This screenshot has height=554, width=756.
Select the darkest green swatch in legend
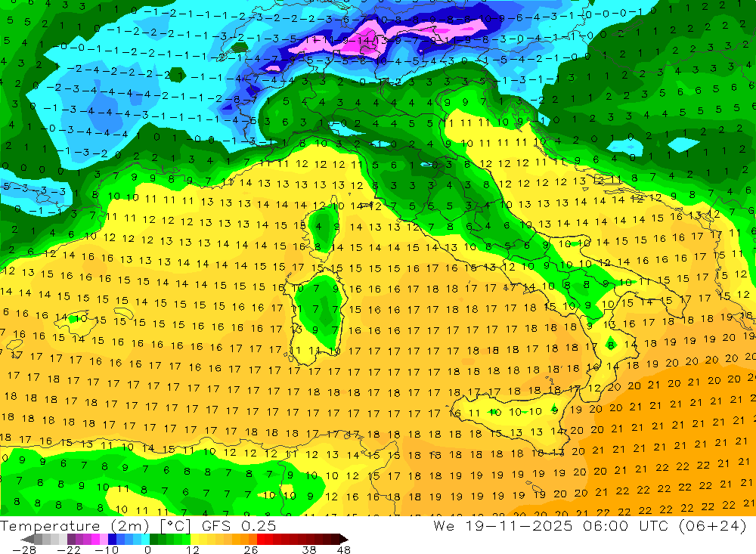(x=153, y=539)
